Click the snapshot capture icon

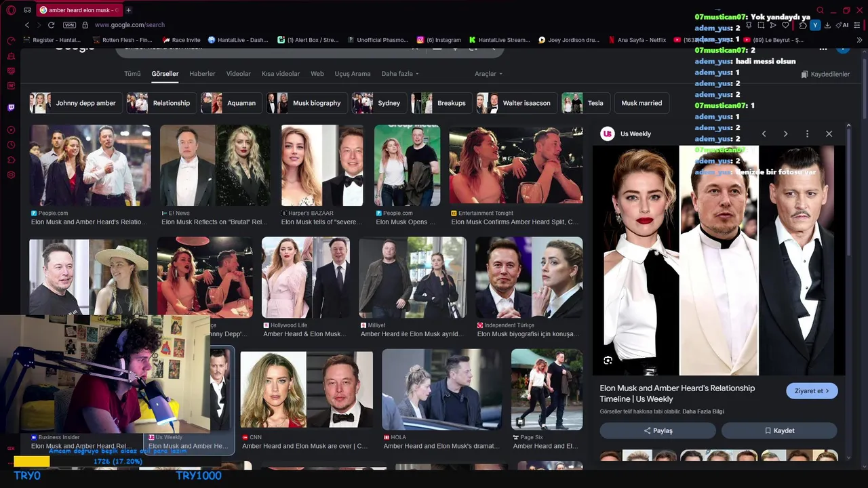pos(761,25)
